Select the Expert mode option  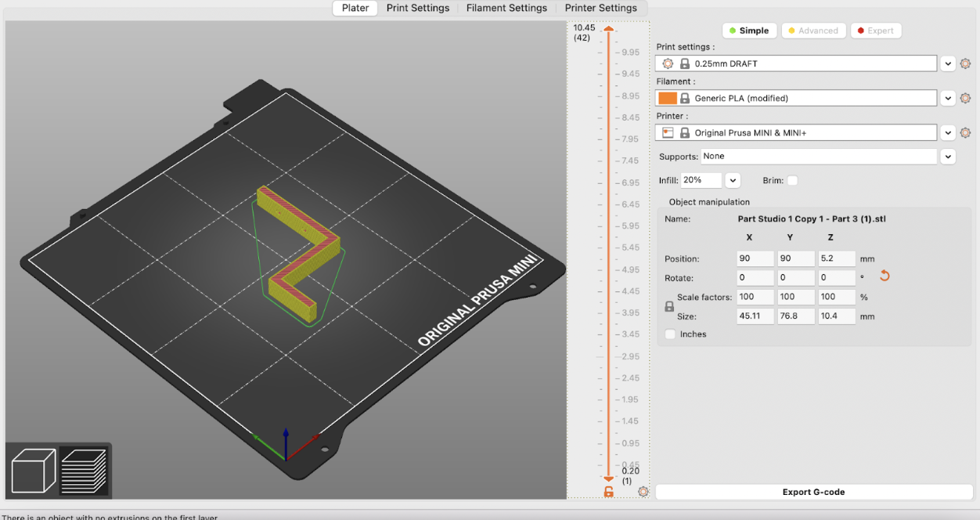(874, 31)
